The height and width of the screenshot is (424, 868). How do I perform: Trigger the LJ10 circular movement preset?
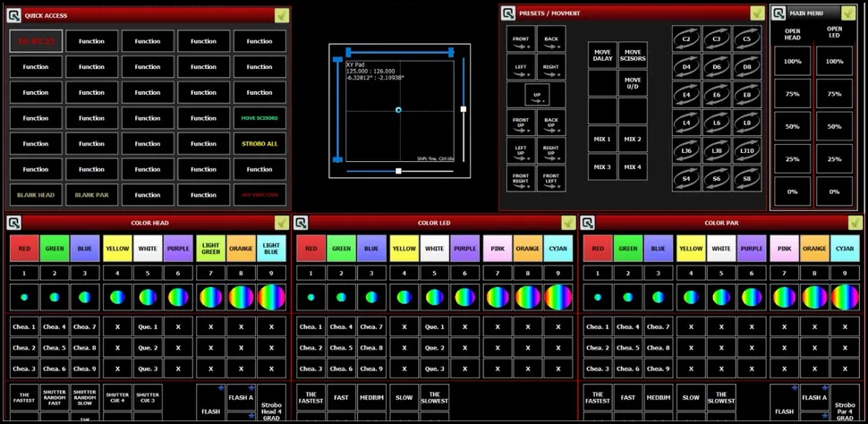pyautogui.click(x=746, y=150)
